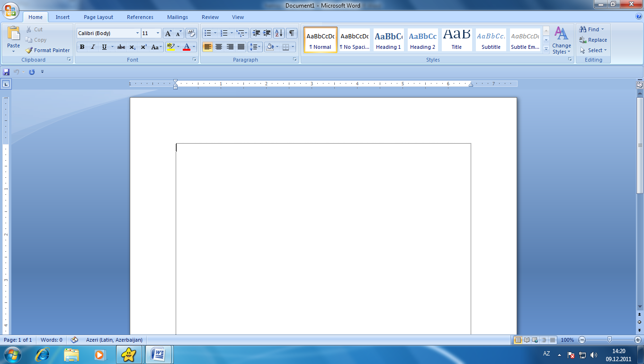Increase the paragraph indent
The image size is (644, 364).
point(267,33)
